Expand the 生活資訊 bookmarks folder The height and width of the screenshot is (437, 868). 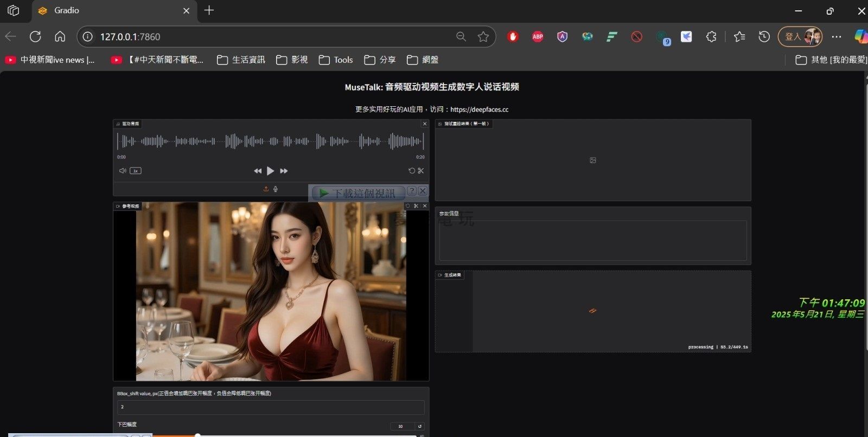[241, 60]
